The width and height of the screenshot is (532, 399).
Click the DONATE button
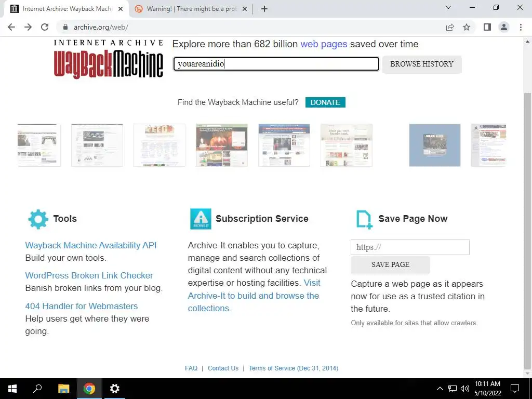(x=325, y=102)
